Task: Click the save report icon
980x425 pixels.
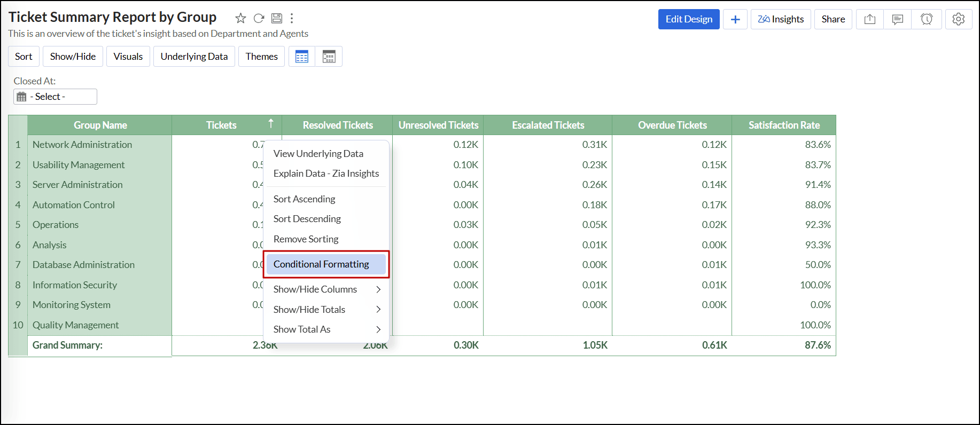Action: [x=276, y=19]
